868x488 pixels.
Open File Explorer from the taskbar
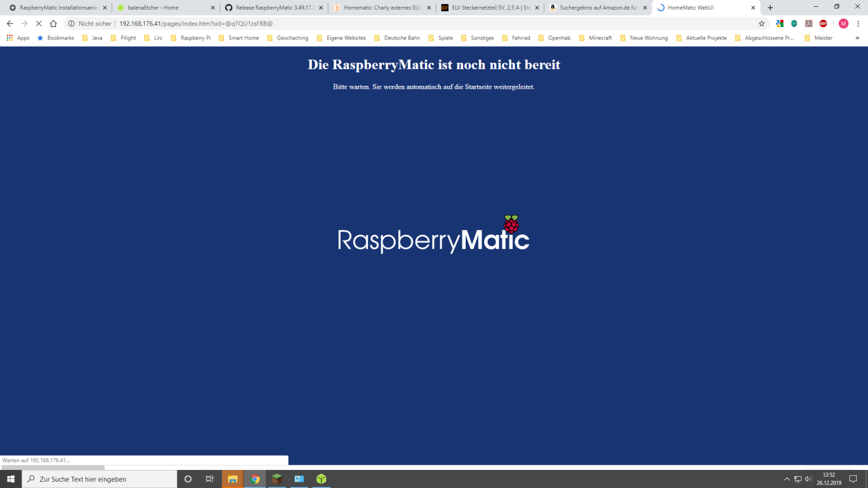tap(232, 479)
